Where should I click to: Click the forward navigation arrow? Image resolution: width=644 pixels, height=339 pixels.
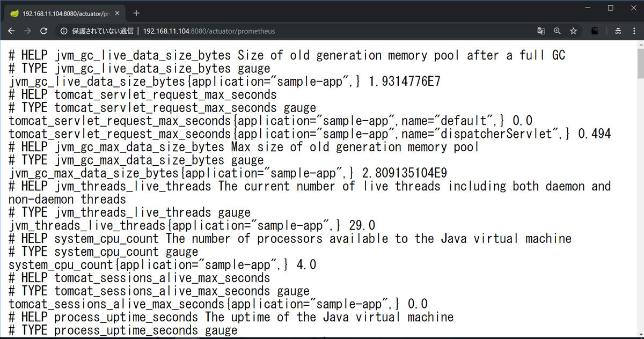[27, 31]
